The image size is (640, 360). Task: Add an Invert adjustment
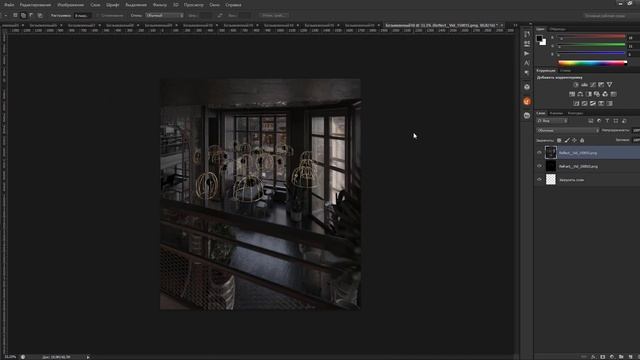click(x=576, y=103)
